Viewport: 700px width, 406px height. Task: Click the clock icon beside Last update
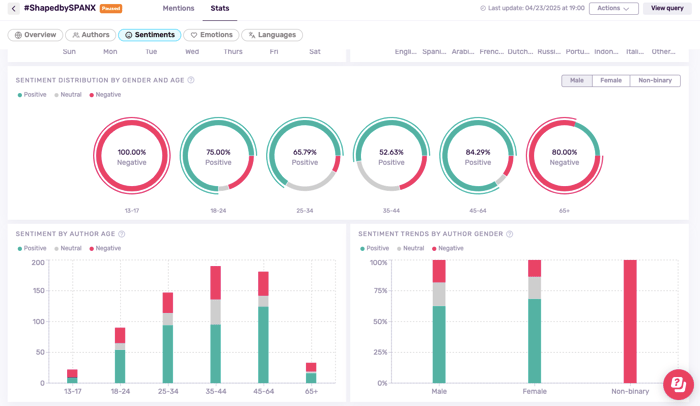point(483,9)
